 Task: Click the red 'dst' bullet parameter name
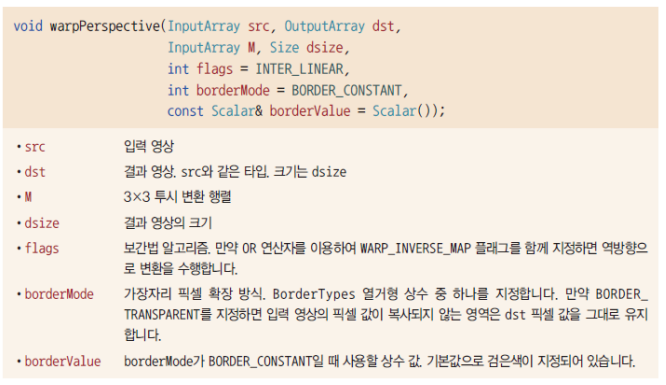pos(35,172)
